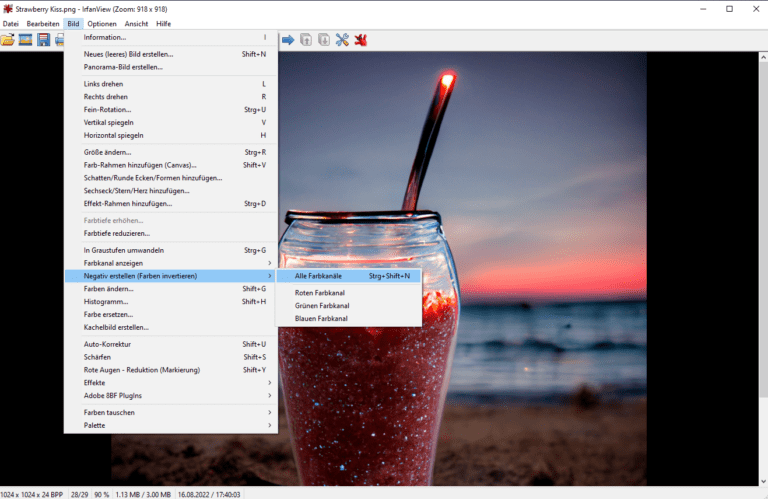Open the Optionen menu in menu bar
The image size is (768, 499).
pyautogui.click(x=101, y=23)
